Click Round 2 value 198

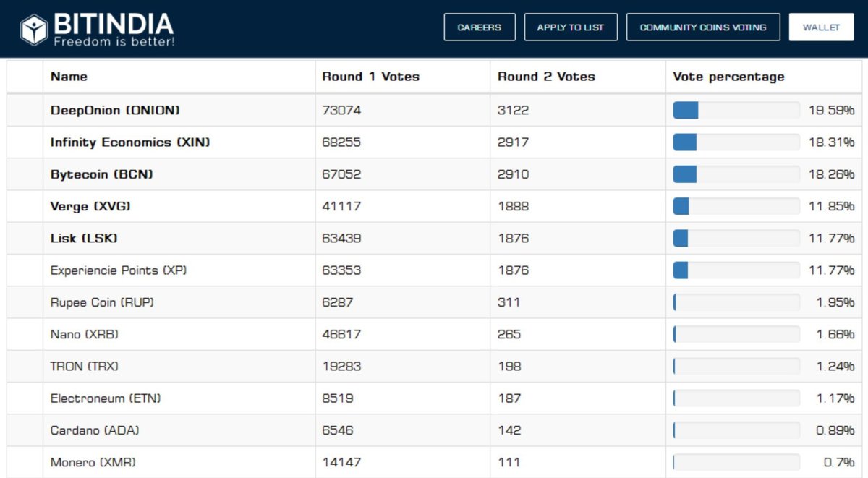coord(509,366)
